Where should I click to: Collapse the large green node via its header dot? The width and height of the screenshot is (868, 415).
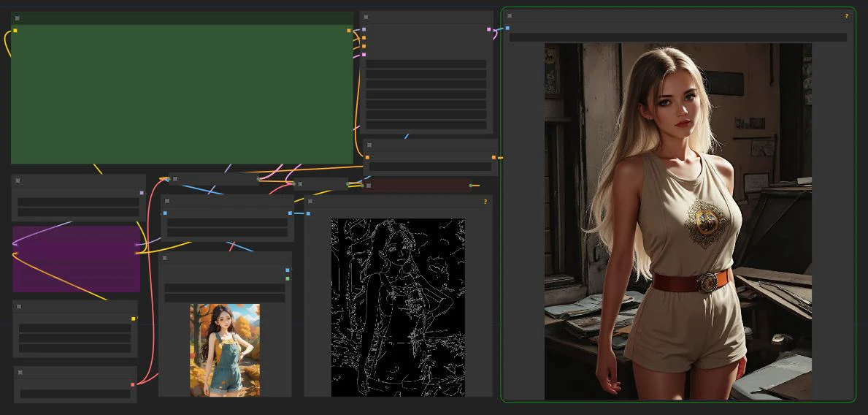tap(18, 18)
